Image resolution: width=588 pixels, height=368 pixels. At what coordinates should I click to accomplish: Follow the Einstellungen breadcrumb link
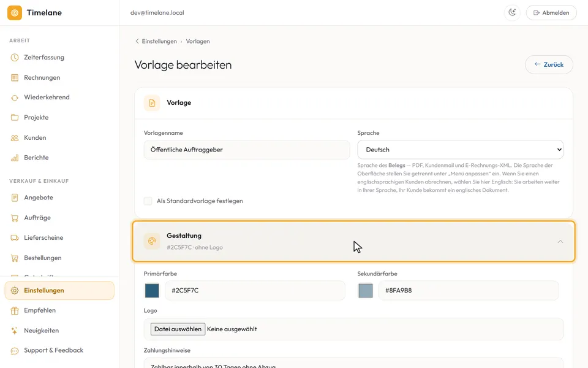(x=159, y=41)
